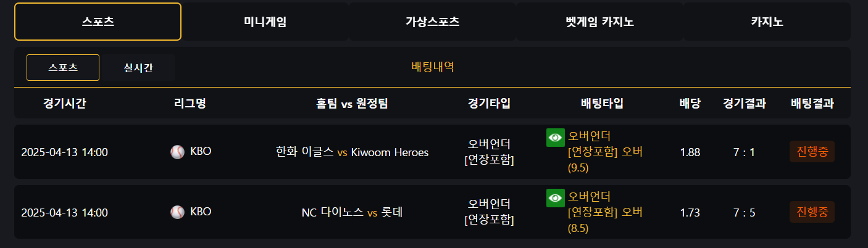Switch to the 실시간 sub-tab
This screenshot has width=868, height=248.
click(x=138, y=67)
